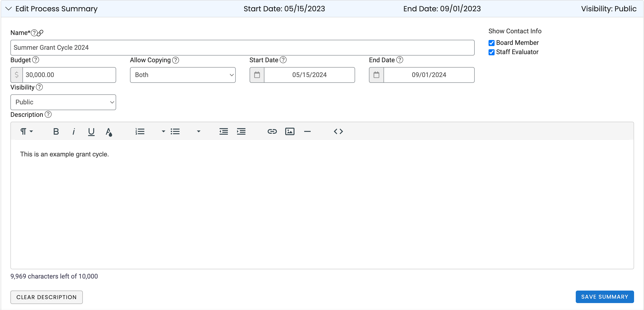
Task: Increase indent of the description text
Action: pos(241,131)
